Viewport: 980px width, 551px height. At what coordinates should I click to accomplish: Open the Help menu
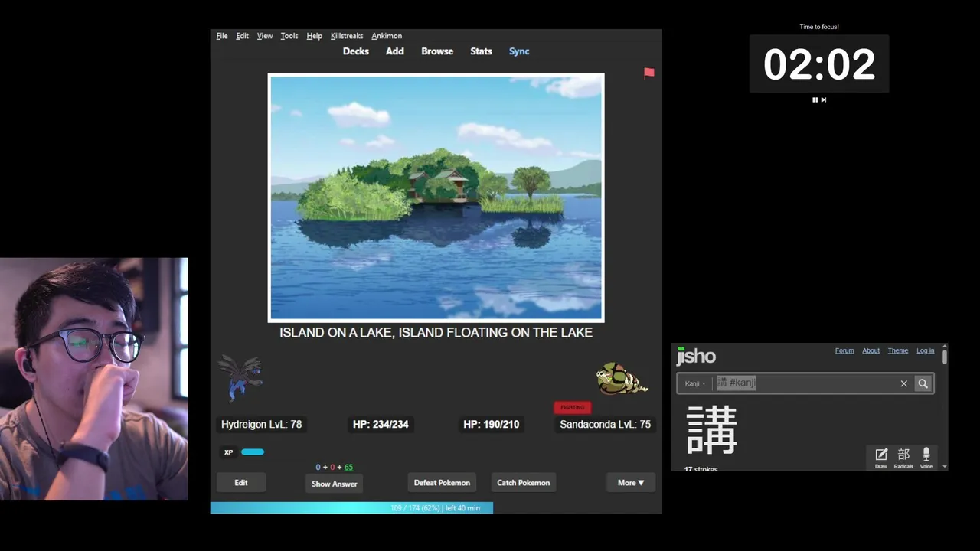(x=314, y=36)
